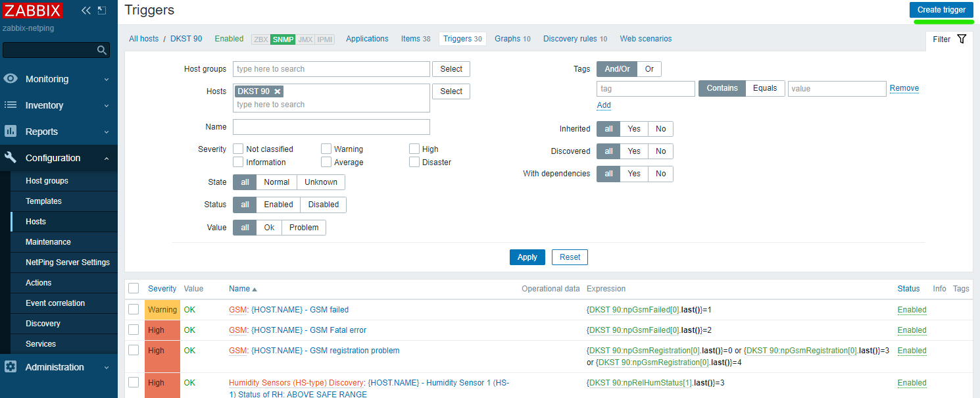The image size is (980, 398).
Task: Click the Configuration wrench icon
Action: 11,158
